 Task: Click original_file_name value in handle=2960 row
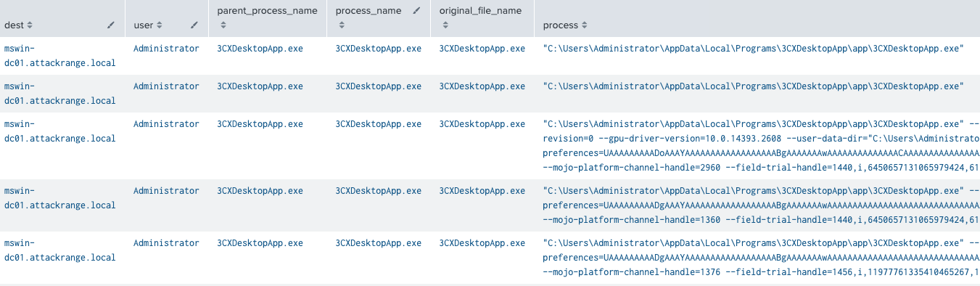pyautogui.click(x=482, y=124)
